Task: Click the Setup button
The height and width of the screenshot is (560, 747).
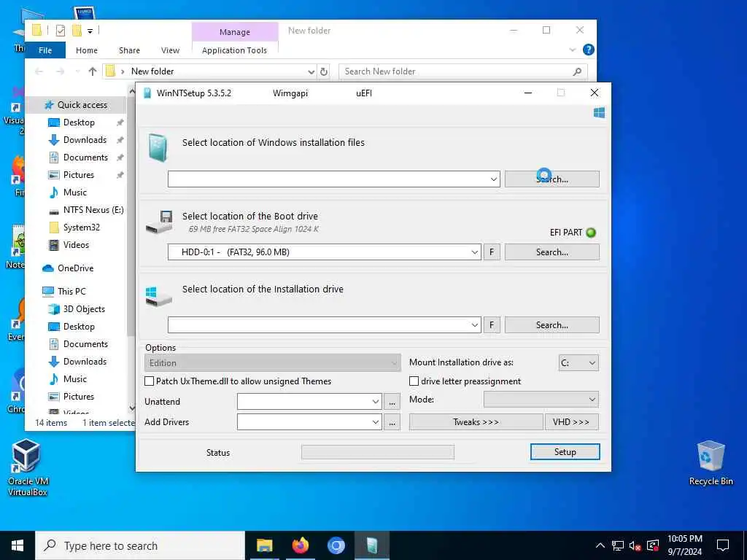Action: tap(565, 452)
